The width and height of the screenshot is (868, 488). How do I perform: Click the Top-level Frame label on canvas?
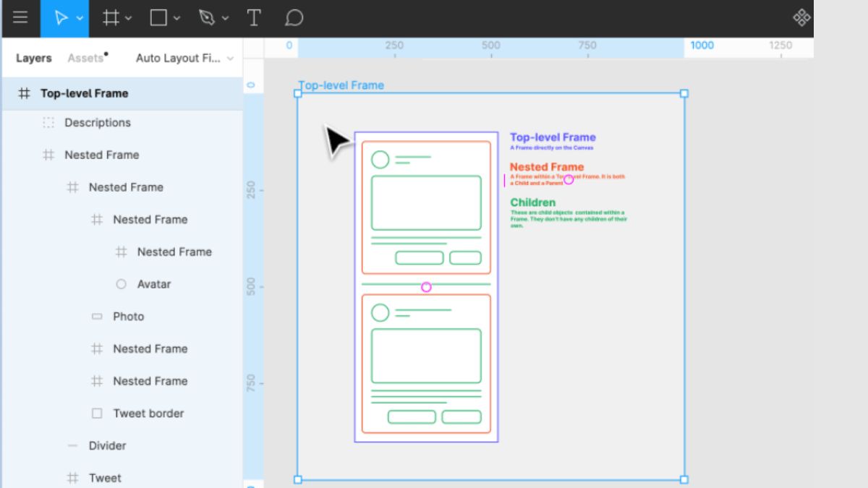[341, 85]
